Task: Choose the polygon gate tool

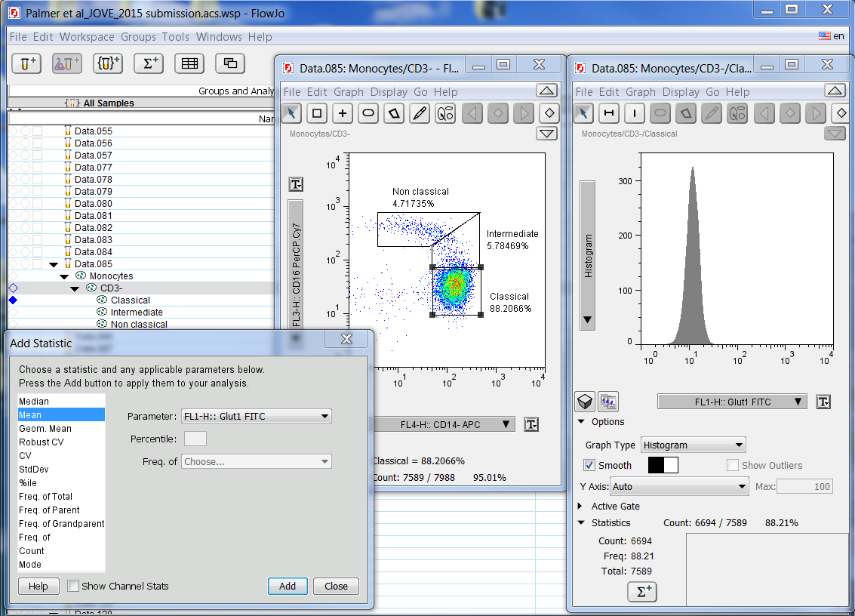Action: click(x=394, y=114)
